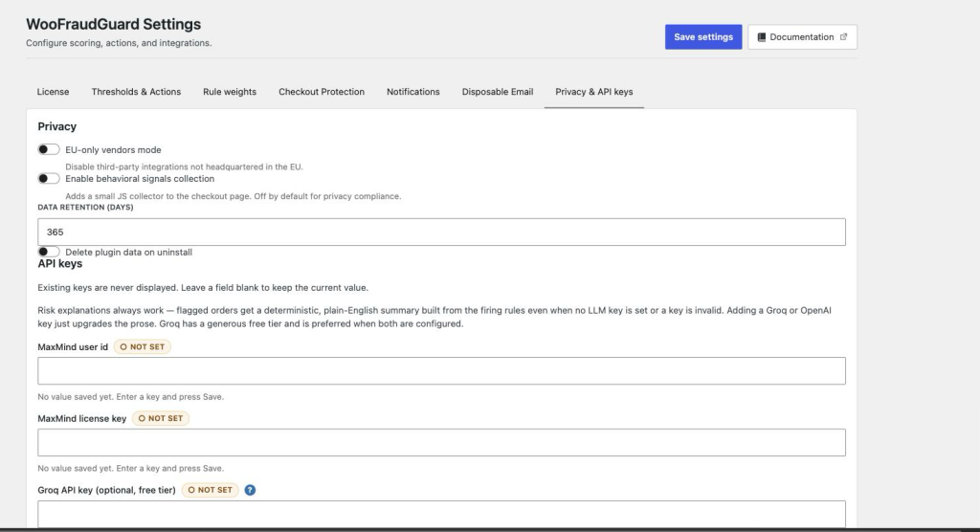Go to Checkout Protection tab
Screen dimensions: 980x532
point(322,92)
